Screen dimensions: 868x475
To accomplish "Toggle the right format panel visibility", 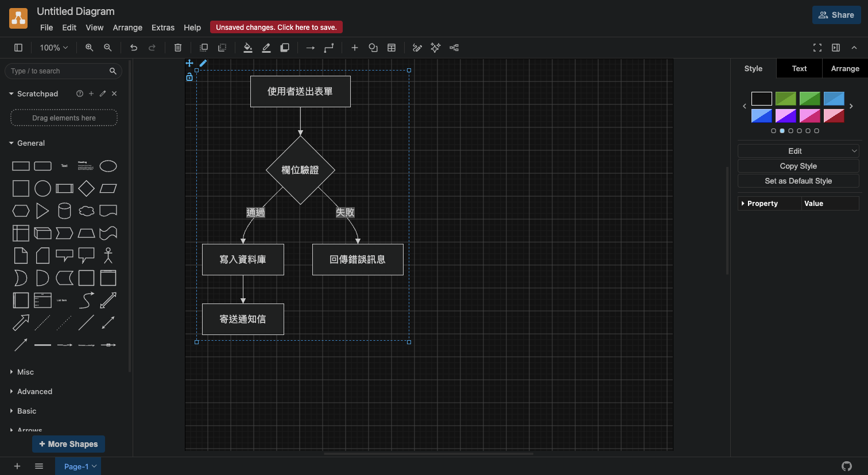I will tap(836, 48).
